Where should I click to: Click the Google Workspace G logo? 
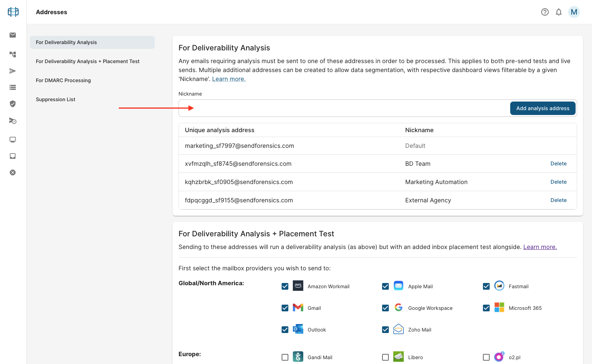click(x=399, y=307)
